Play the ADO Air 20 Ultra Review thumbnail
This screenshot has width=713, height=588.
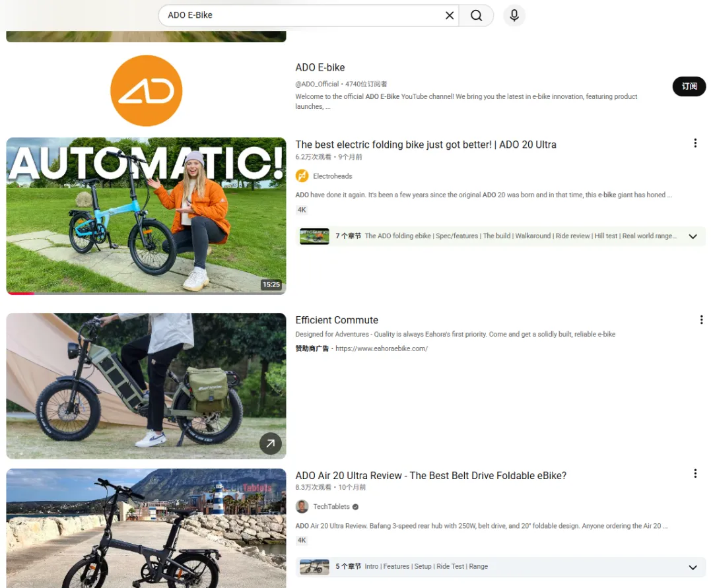pos(147,528)
